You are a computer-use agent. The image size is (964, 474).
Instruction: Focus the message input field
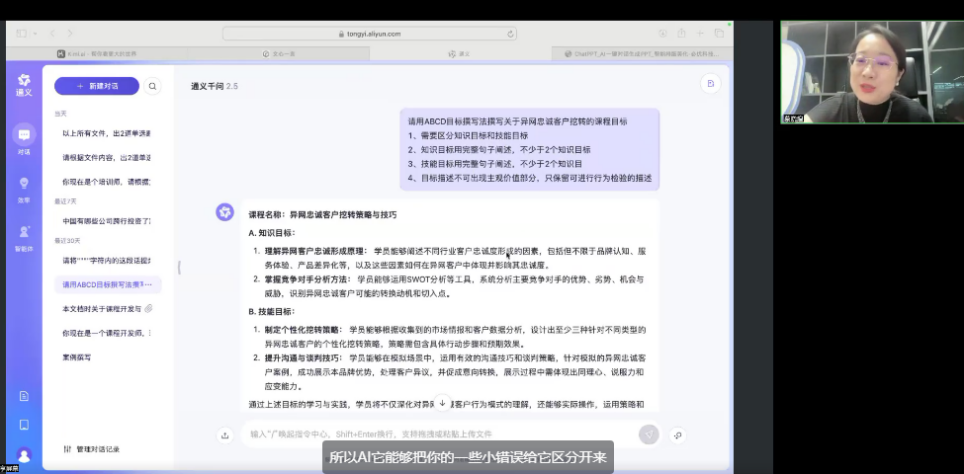point(438,434)
